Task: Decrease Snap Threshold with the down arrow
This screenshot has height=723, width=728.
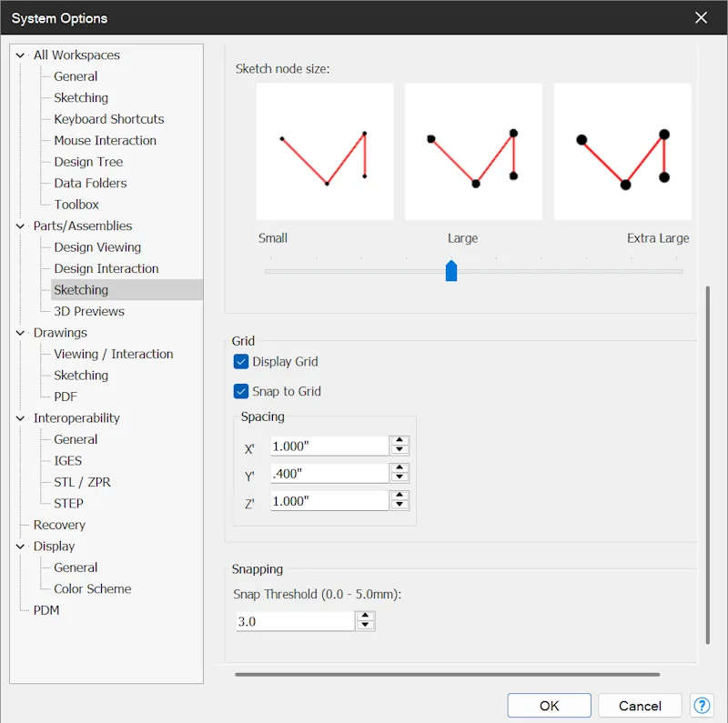Action: point(366,625)
